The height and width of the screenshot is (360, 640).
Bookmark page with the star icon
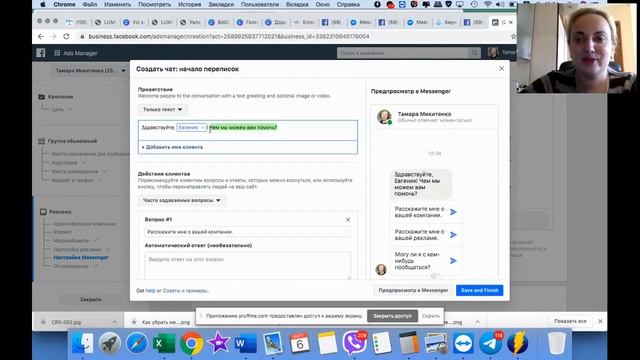tap(513, 36)
